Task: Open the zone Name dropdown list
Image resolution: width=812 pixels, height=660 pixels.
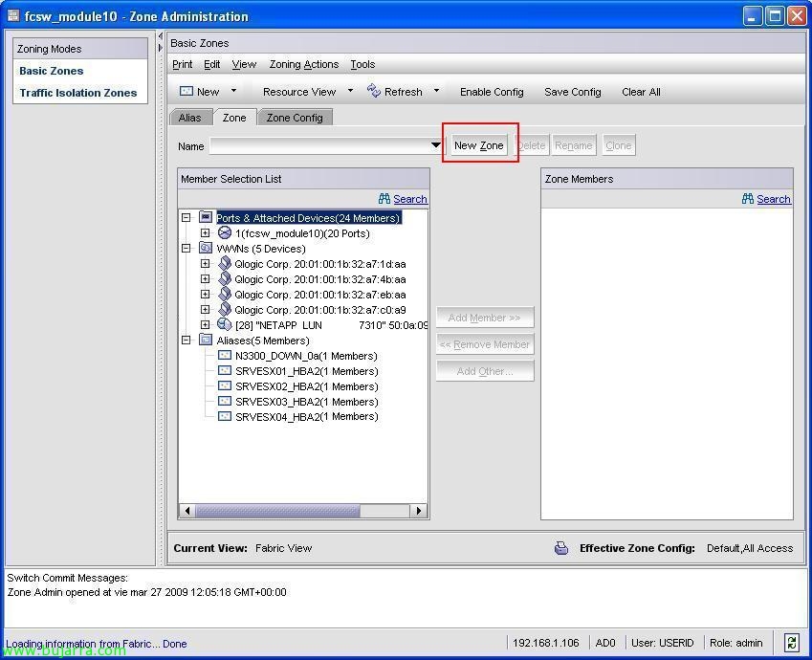Action: 435,146
